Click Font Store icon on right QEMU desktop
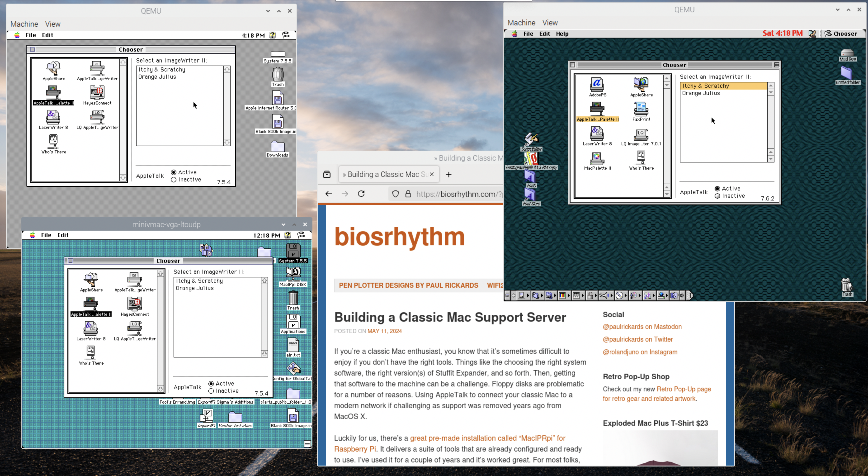 (531, 197)
